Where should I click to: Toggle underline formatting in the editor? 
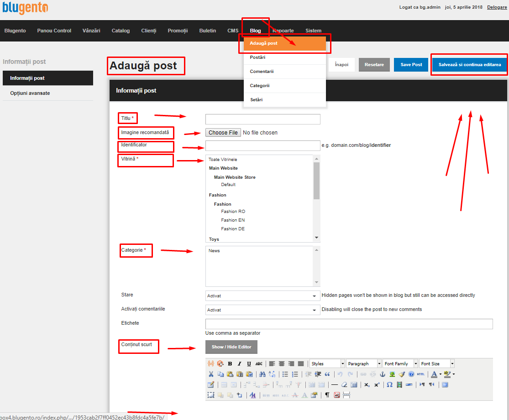(x=249, y=363)
